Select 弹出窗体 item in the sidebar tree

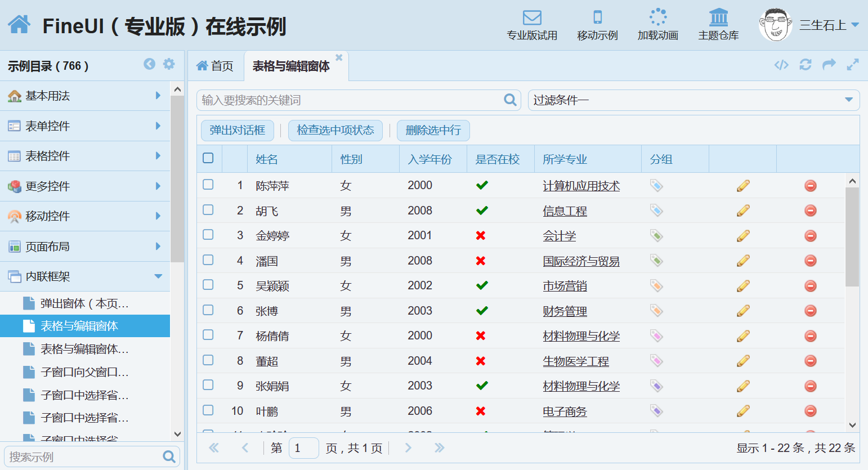[84, 303]
